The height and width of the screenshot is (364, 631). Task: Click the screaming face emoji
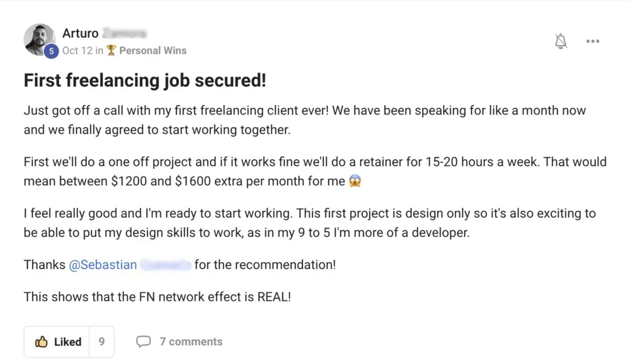coord(355,181)
